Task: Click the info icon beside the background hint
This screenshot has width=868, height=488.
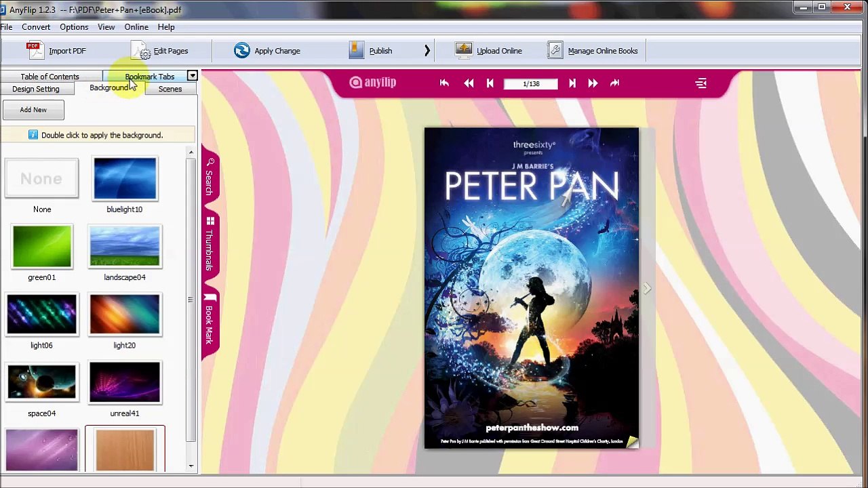Action: 33,135
